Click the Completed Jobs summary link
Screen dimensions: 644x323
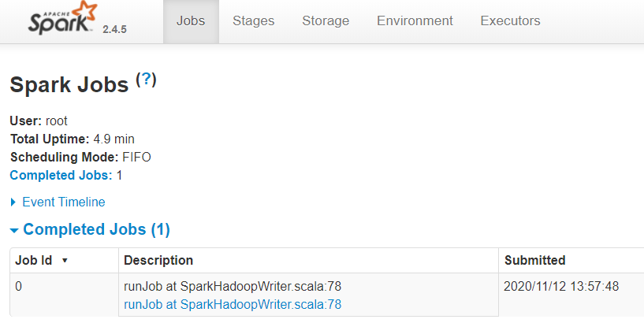point(61,175)
